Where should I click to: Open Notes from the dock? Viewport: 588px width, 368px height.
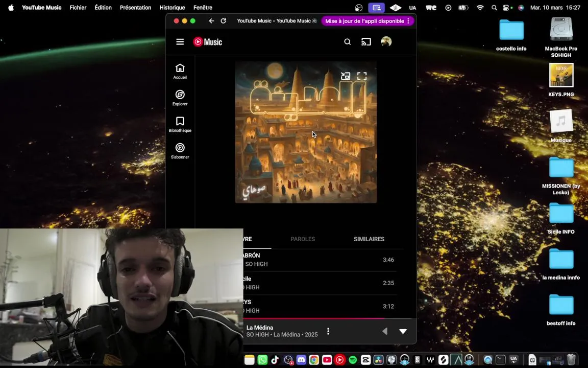click(250, 360)
